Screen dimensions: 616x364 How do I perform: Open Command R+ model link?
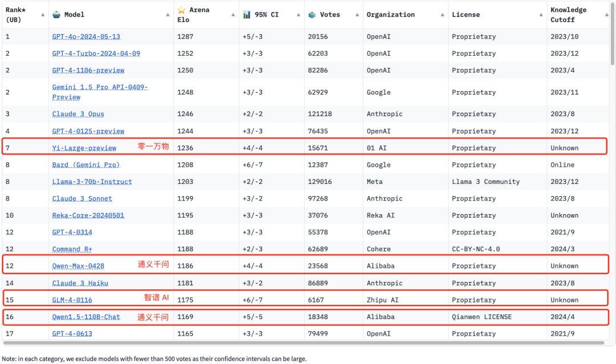[72, 249]
